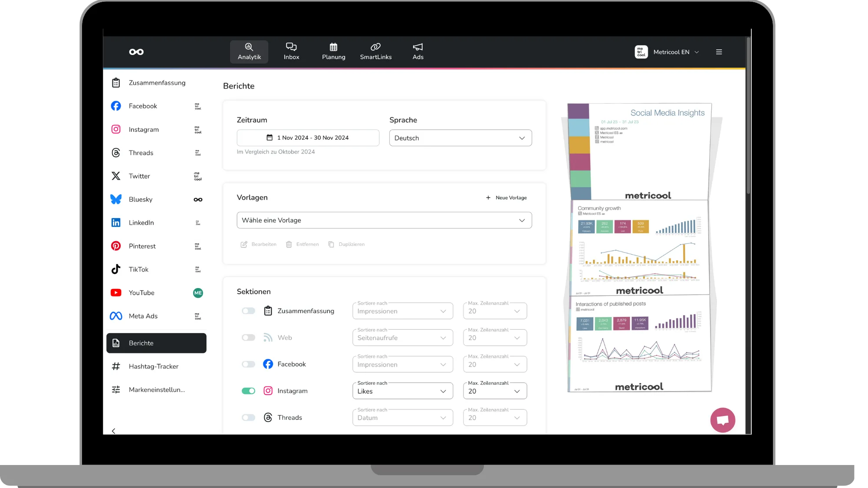Select the TikTok icon in sidebar
This screenshot has height=488, width=868.
tap(116, 269)
